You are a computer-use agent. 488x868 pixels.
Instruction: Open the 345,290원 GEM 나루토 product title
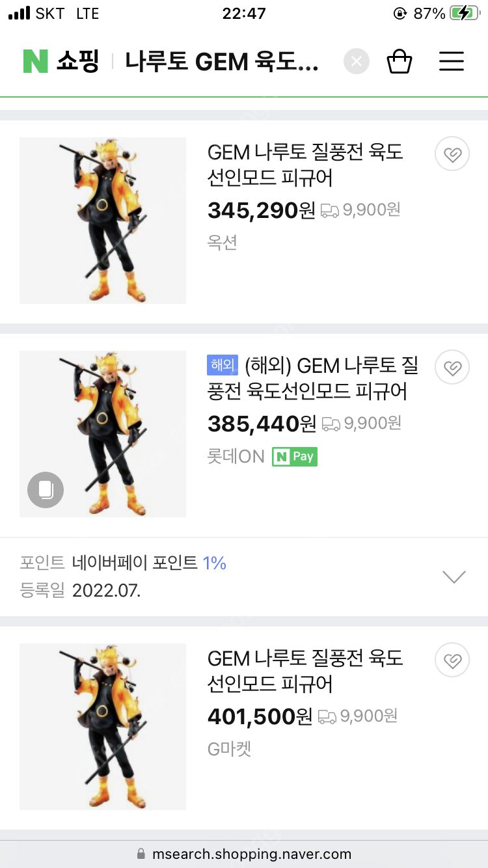(305, 165)
